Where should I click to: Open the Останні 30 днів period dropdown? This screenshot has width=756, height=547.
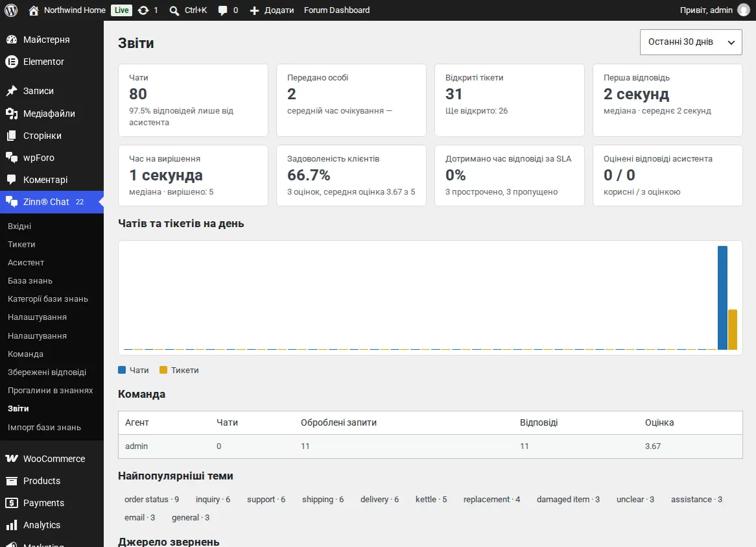coord(691,42)
